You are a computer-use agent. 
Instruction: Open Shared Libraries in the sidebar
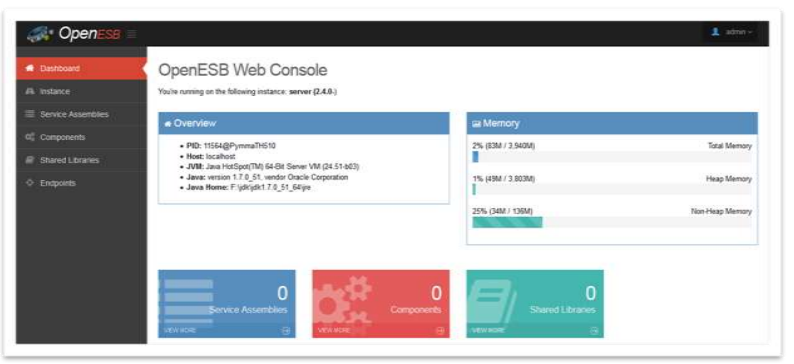coord(82,160)
